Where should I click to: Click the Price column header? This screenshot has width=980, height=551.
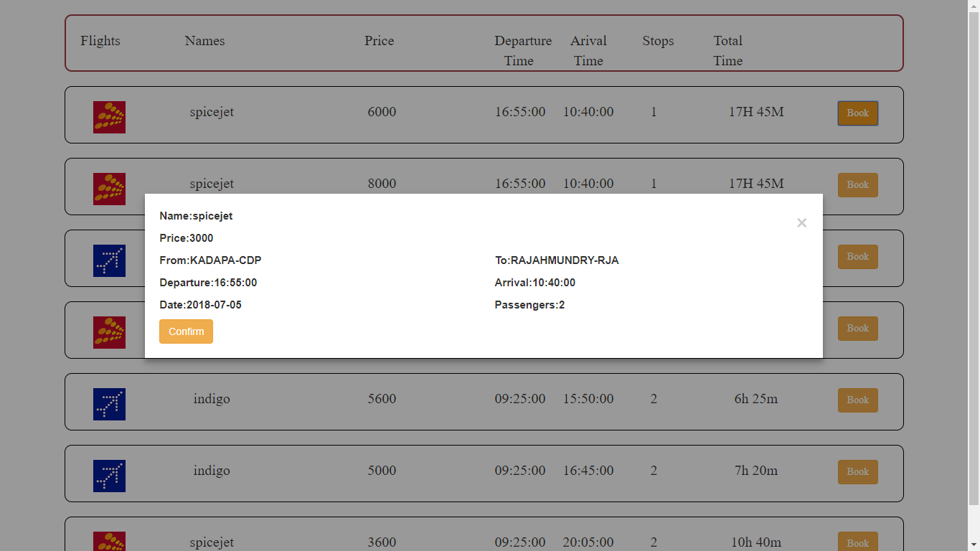pyautogui.click(x=379, y=41)
